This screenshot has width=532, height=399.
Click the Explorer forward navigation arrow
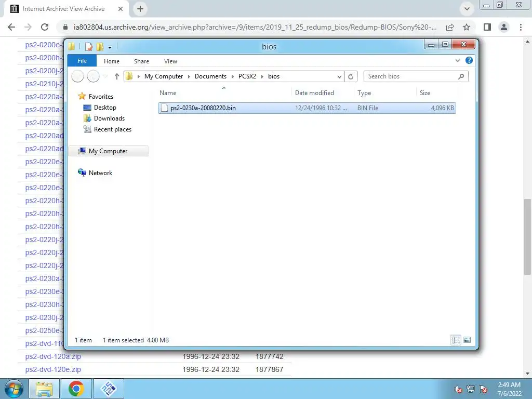point(94,76)
